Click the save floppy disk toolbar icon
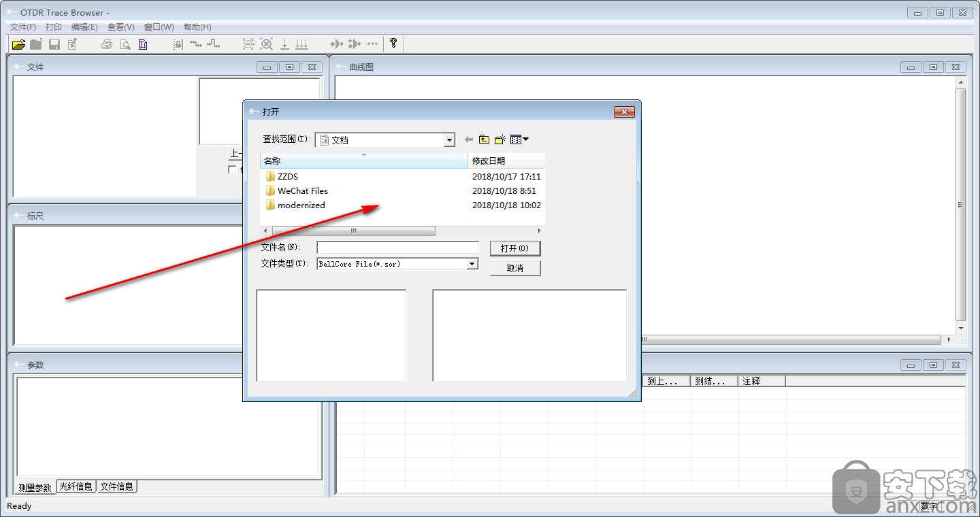The image size is (980, 517). point(54,44)
